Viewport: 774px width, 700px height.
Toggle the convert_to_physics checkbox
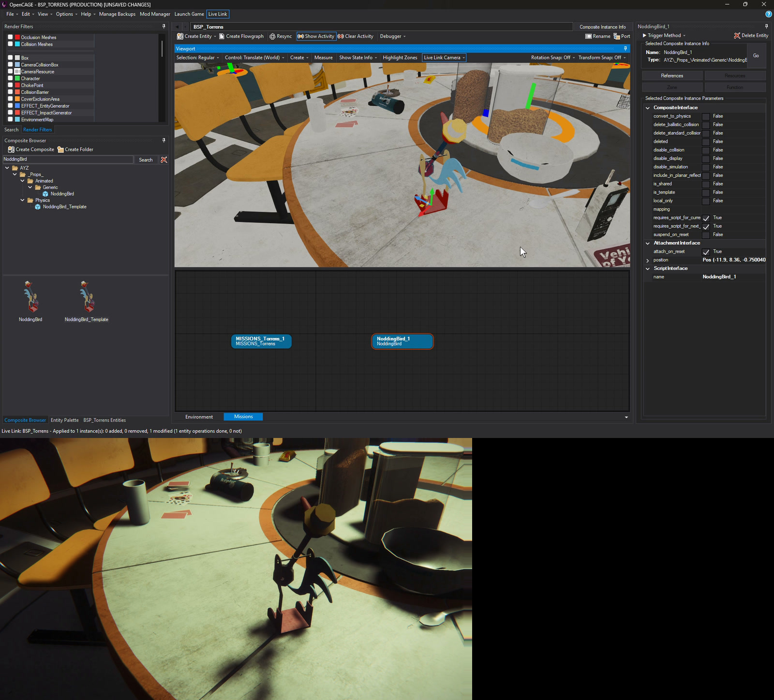tap(706, 117)
